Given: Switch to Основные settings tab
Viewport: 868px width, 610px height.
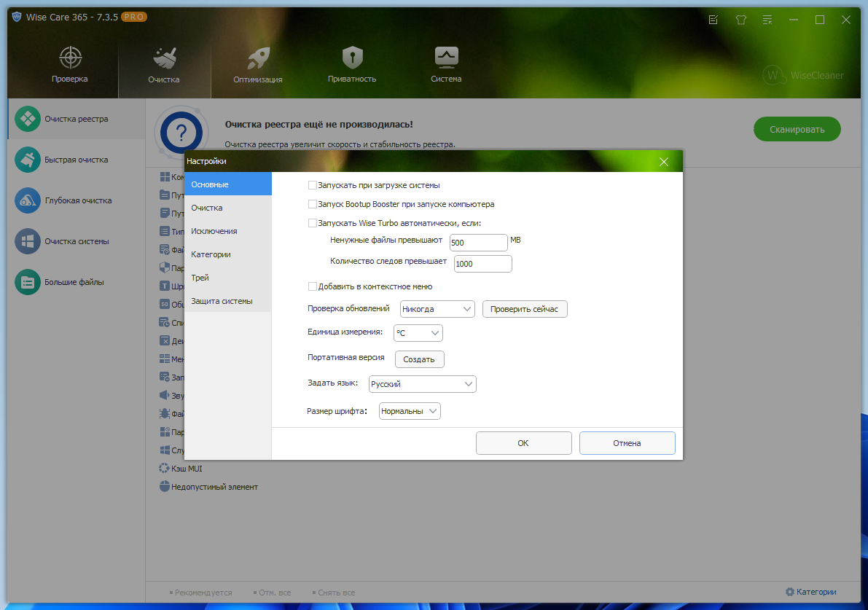Looking at the screenshot, I should 228,184.
